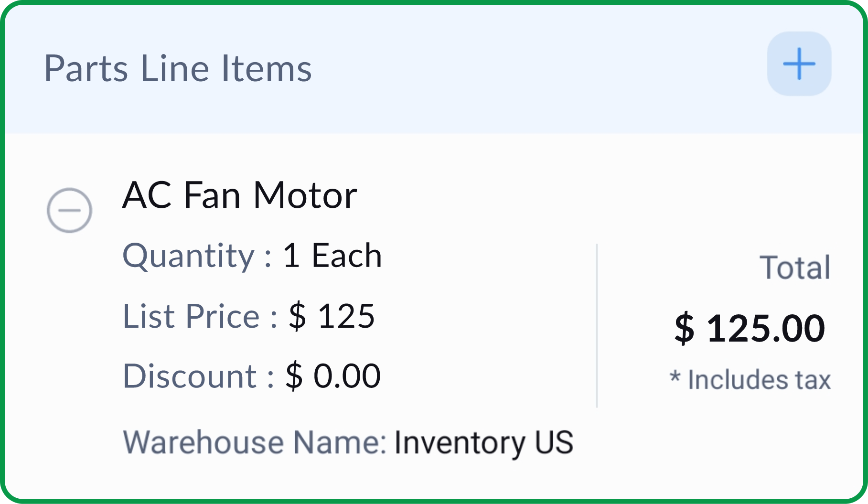Click the asterisk before Includes tax
Screen dimensions: 868x504
pyautogui.click(x=675, y=377)
